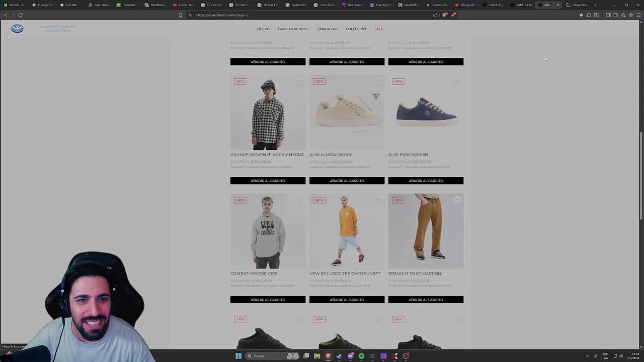Add Grunge Woven shirt to wishlist heart
Image resolution: width=644 pixels, height=362 pixels.
pyautogui.click(x=299, y=81)
